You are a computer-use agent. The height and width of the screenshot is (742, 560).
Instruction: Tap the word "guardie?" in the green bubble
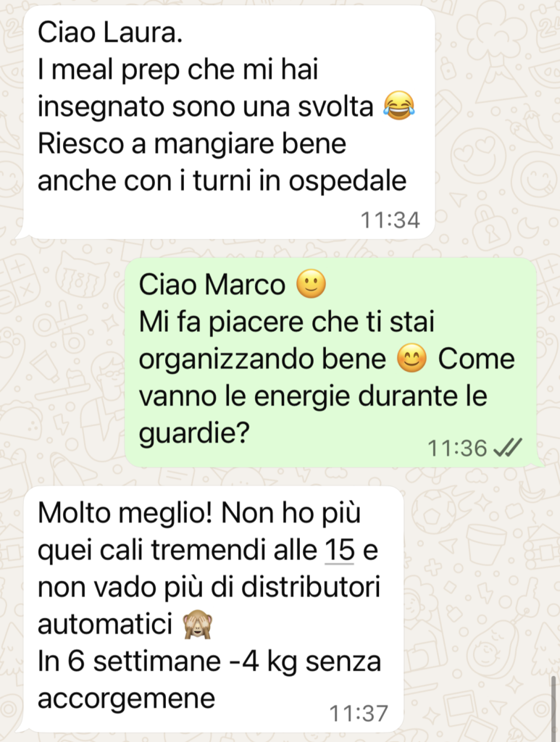point(194,433)
